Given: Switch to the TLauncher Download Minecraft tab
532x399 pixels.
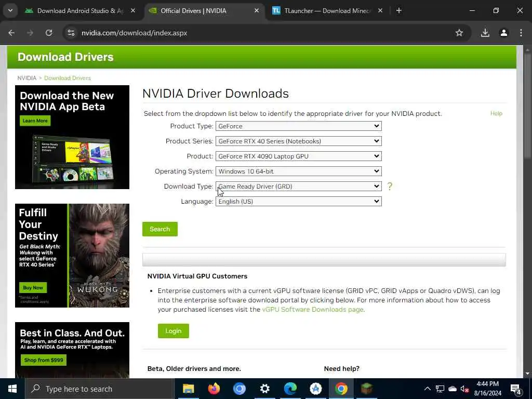Looking at the screenshot, I should click(327, 10).
